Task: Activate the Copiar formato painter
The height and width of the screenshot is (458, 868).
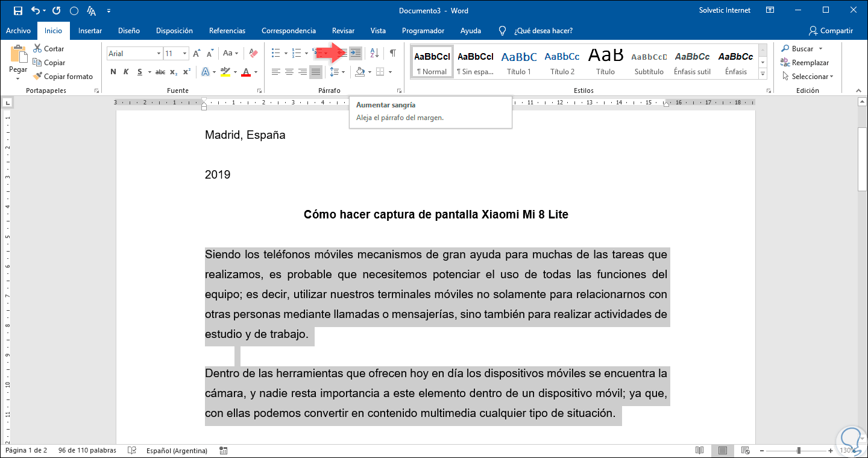Action: pyautogui.click(x=63, y=77)
